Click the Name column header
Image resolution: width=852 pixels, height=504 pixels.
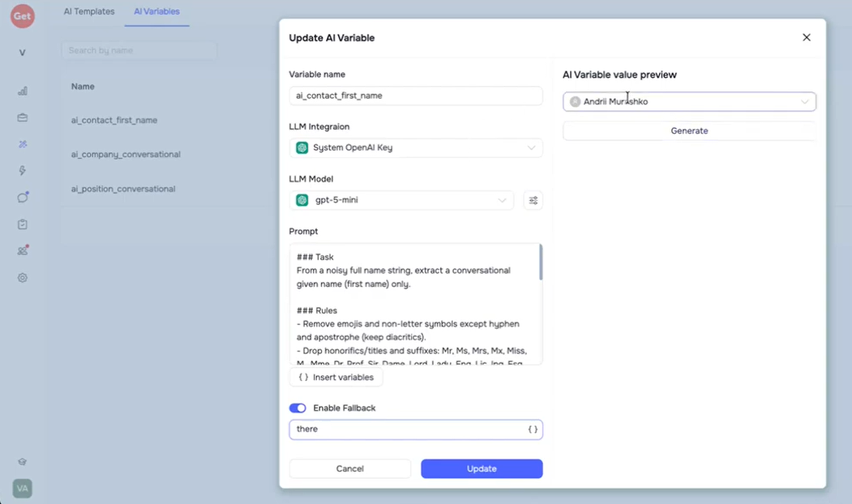83,87
